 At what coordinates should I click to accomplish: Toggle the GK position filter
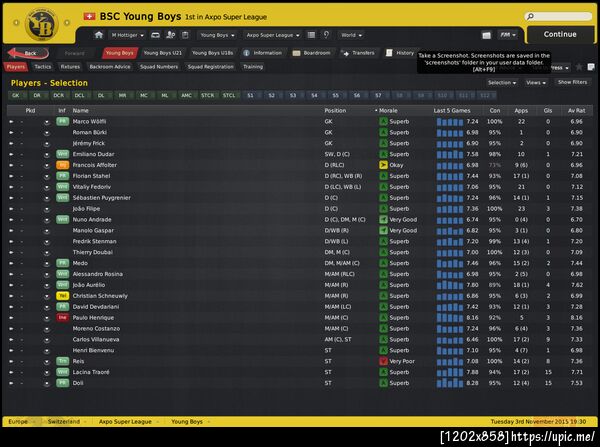(16, 95)
